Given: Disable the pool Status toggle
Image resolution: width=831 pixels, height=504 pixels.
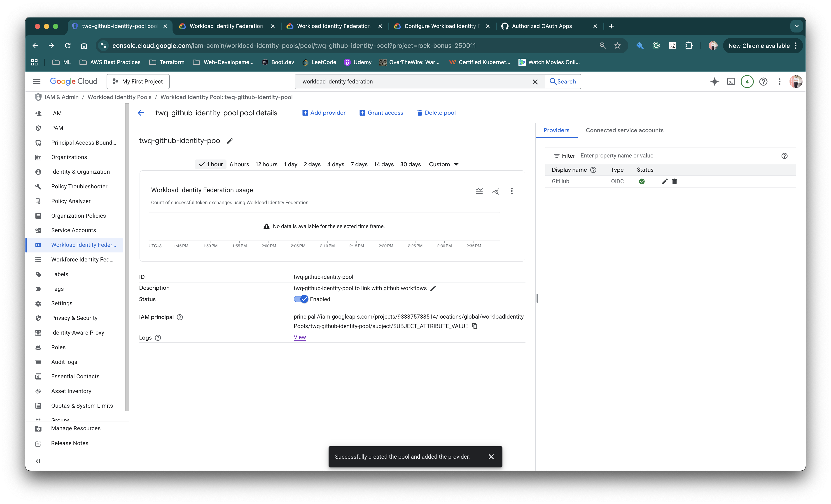Looking at the screenshot, I should 301,299.
